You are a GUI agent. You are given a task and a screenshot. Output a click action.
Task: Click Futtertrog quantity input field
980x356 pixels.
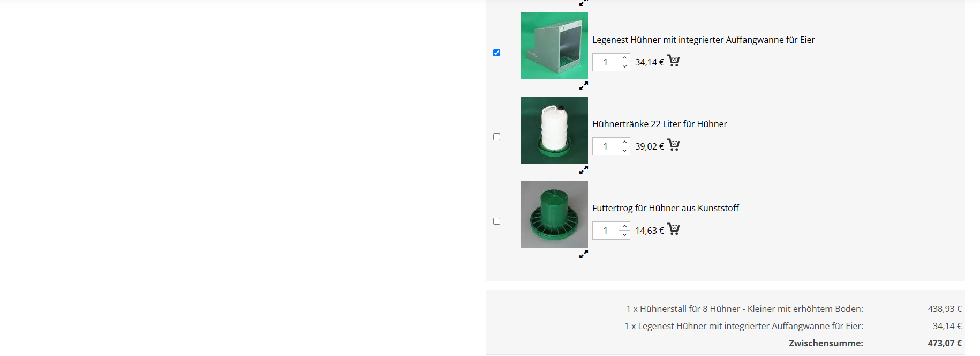(x=606, y=231)
